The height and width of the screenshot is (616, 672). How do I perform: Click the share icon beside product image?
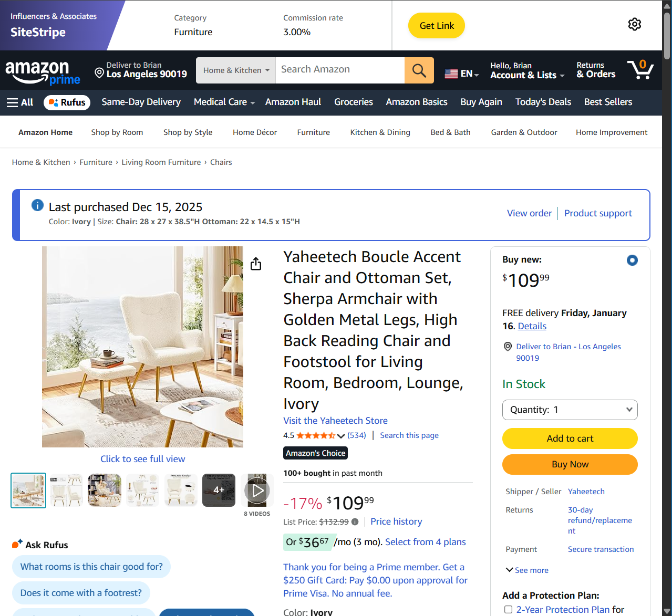(x=256, y=263)
